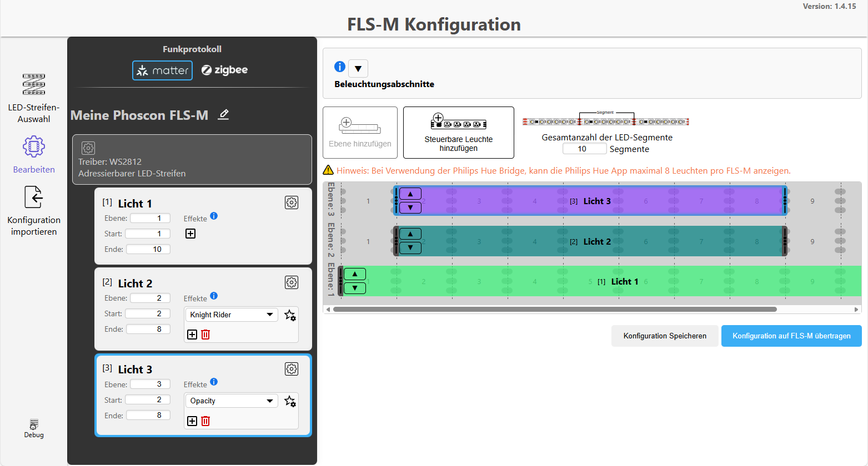The width and height of the screenshot is (868, 466).
Task: Show info tooltip beside Effekte on Licht 1
Action: click(214, 216)
